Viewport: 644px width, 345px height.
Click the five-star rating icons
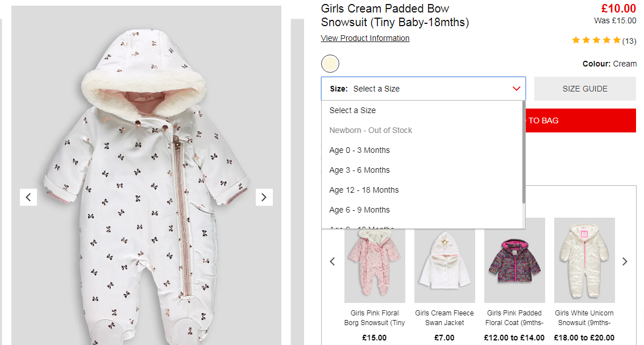(x=596, y=40)
